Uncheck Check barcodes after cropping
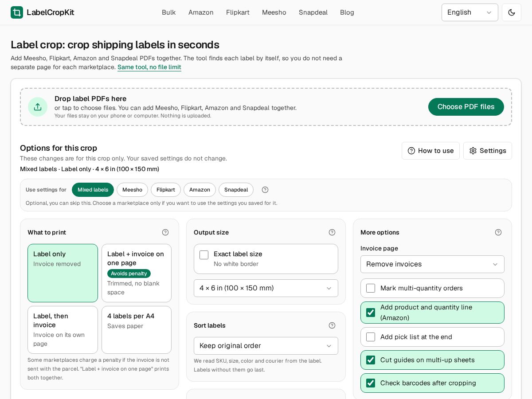 (x=371, y=383)
